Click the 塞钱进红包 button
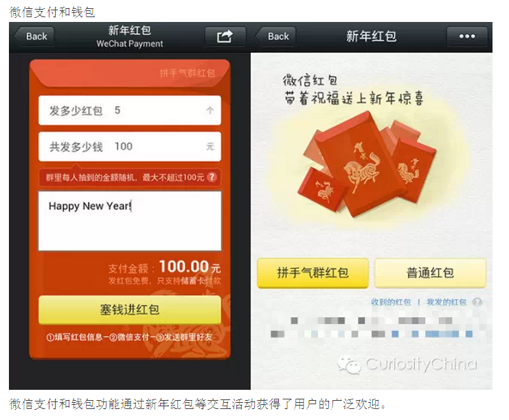509x420 pixels. [x=130, y=310]
